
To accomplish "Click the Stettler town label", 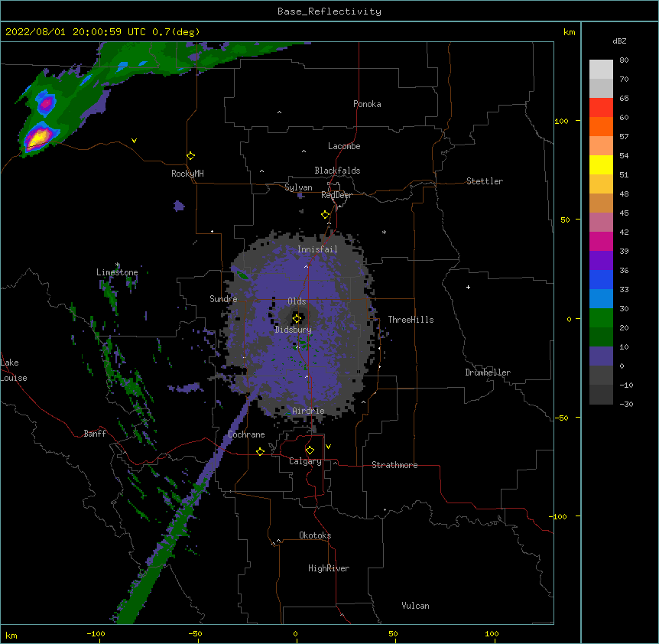I will click(x=485, y=181).
